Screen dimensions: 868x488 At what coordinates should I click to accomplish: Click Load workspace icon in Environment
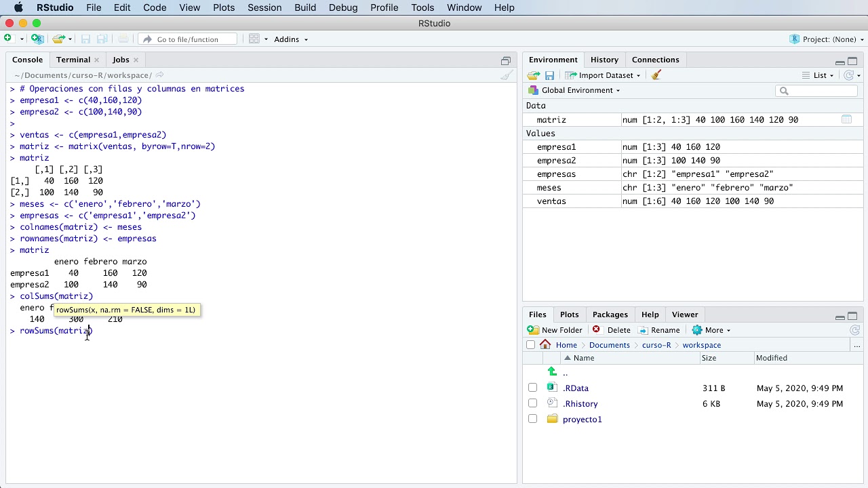534,75
